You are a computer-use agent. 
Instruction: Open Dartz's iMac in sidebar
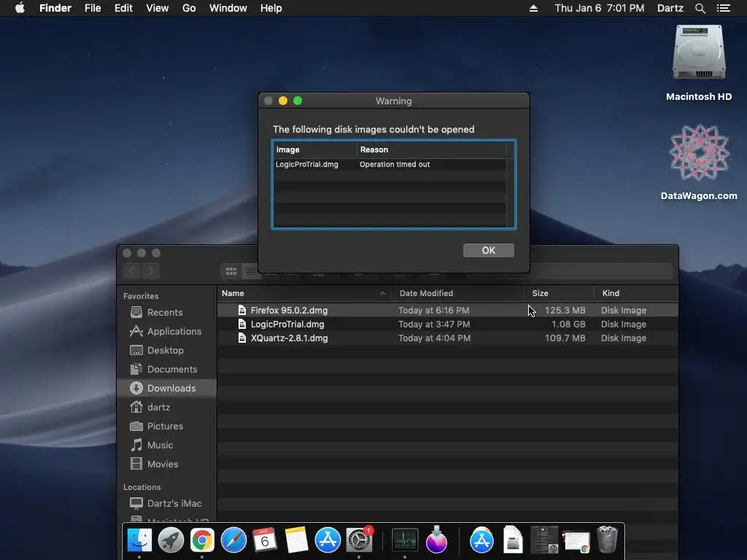pos(166,503)
